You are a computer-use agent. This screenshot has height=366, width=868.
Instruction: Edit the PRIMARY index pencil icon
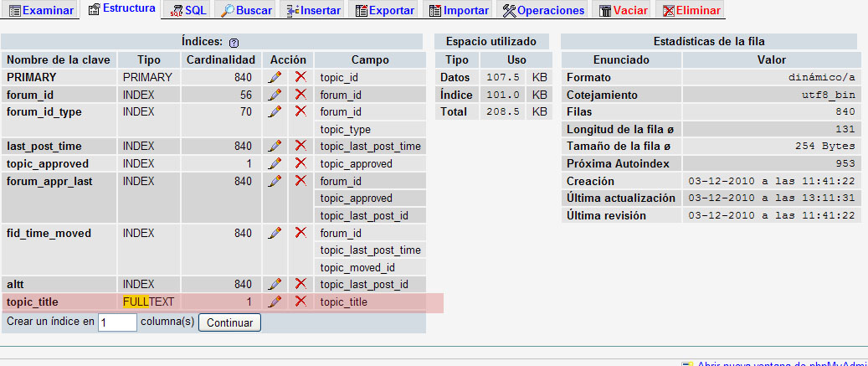[274, 77]
